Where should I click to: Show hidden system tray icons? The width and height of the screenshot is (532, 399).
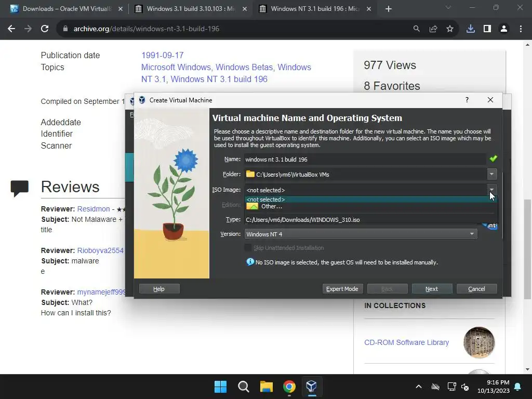coord(419,387)
